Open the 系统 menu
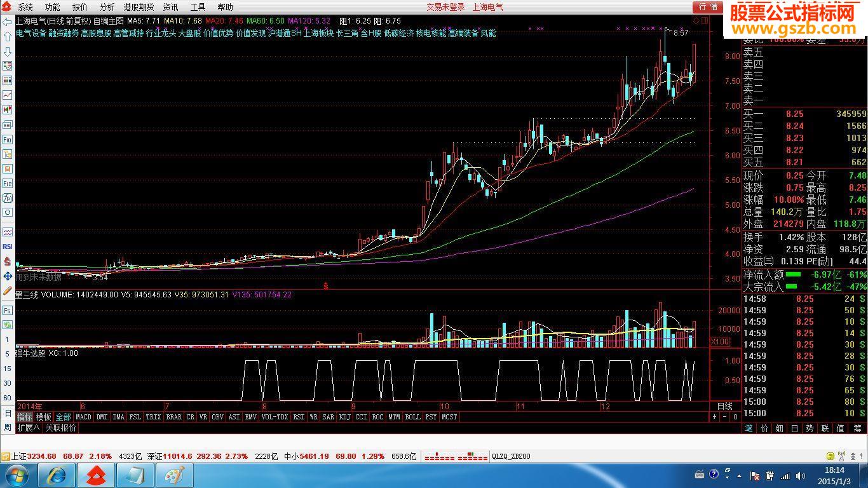The image size is (868, 488). pyautogui.click(x=25, y=7)
